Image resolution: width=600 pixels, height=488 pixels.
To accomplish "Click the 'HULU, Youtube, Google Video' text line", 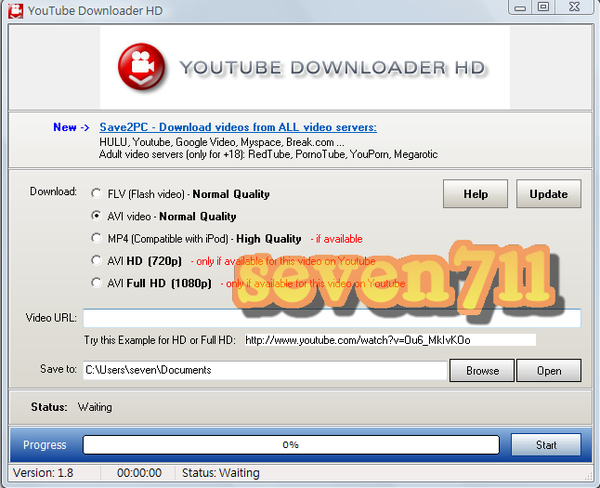I will point(222,142).
